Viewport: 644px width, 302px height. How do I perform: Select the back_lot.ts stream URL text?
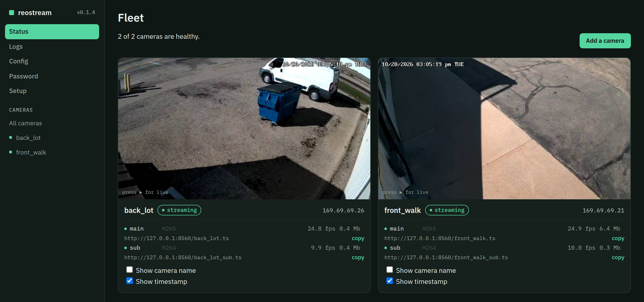tap(176, 238)
